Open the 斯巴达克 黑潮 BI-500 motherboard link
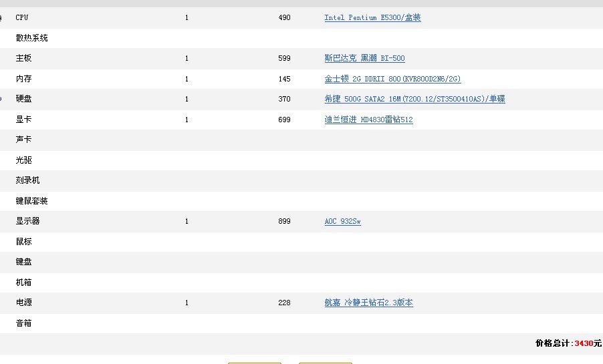This screenshot has width=603, height=364. (x=364, y=58)
